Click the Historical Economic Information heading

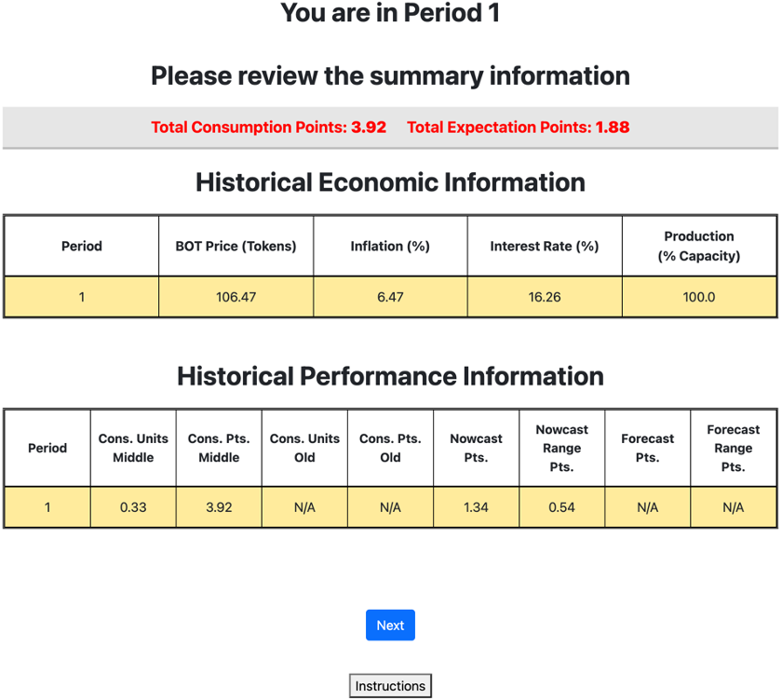390,182
